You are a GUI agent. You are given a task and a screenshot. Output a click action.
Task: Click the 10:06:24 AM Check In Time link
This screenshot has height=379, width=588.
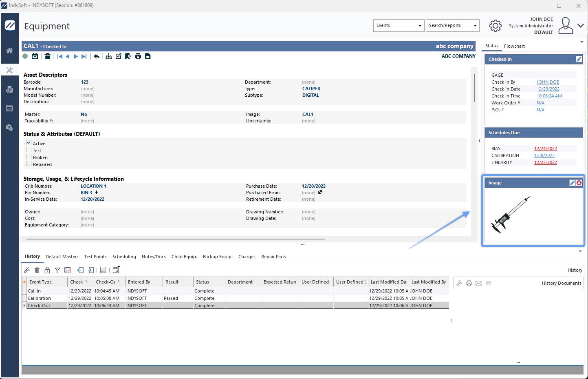coord(549,96)
